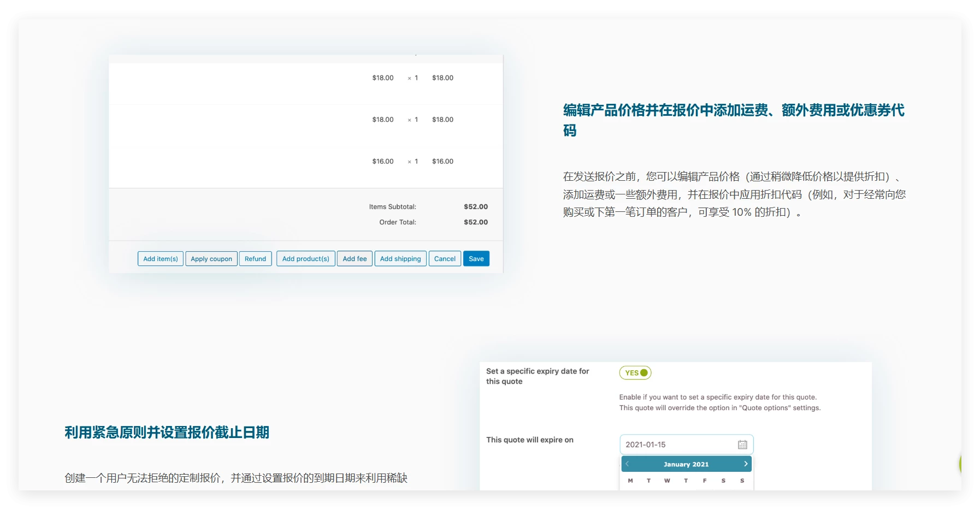Click the Add shipping button
Viewport: 980px width, 509px height.
(x=400, y=259)
